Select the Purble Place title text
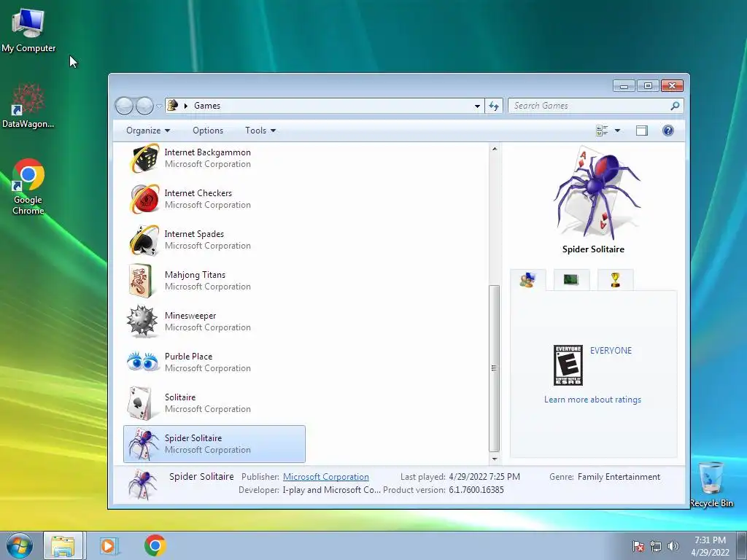The image size is (747, 560). point(189,356)
